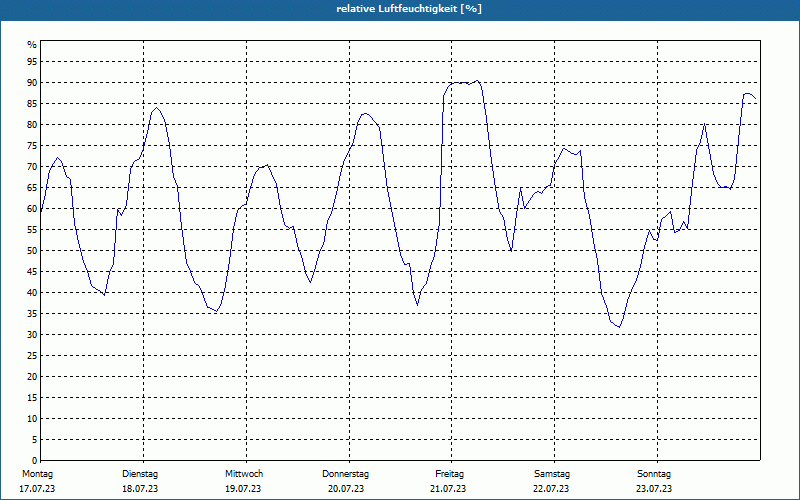Select the '20.07.23' date label

point(346,489)
